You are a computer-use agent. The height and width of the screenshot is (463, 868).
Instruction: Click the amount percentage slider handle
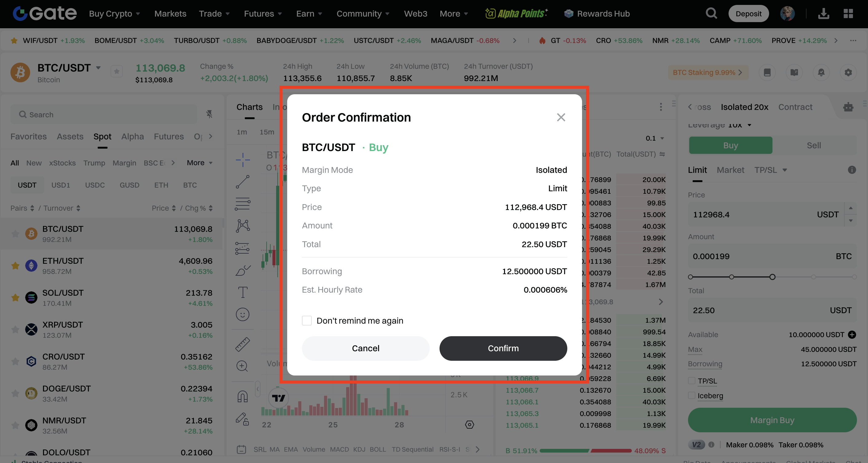click(772, 277)
